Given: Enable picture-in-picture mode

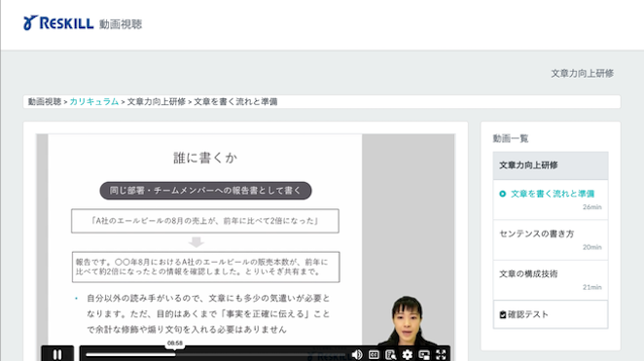Looking at the screenshot, I should [x=424, y=354].
